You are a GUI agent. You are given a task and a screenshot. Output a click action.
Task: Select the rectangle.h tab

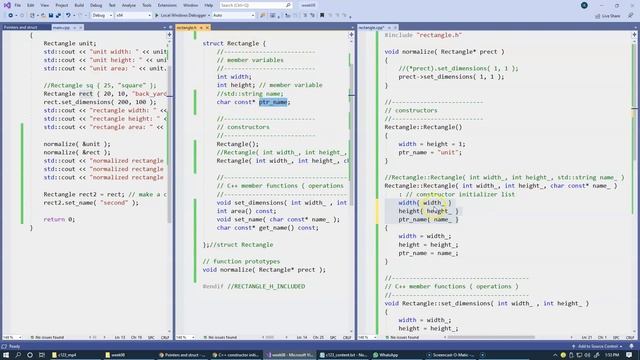click(187, 27)
